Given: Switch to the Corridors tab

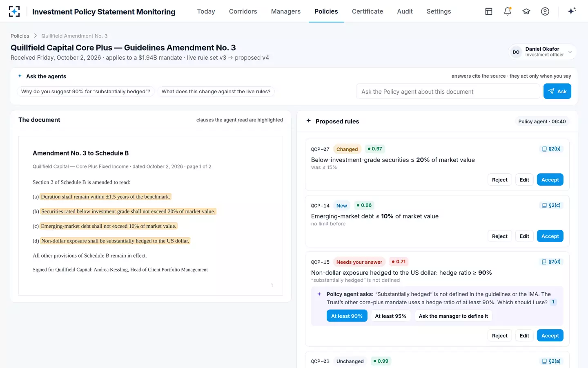Looking at the screenshot, I should pyautogui.click(x=243, y=11).
